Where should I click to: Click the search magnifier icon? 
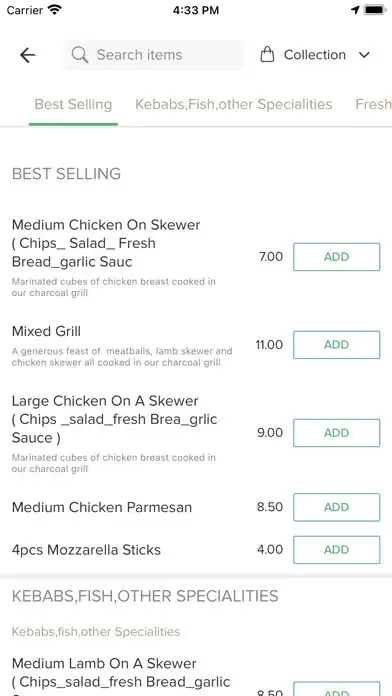click(80, 55)
